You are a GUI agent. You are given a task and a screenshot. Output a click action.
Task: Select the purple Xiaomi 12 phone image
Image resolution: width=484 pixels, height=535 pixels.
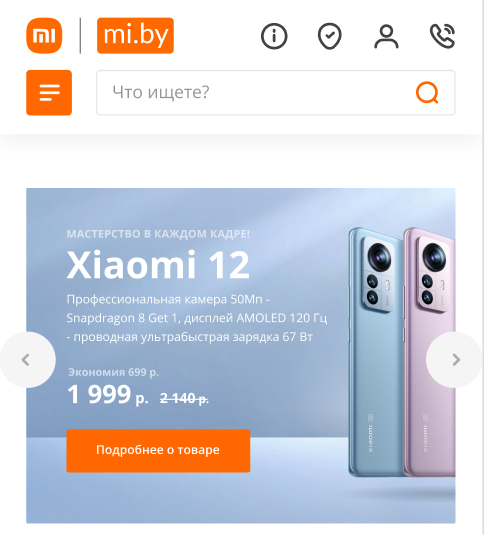[431, 352]
